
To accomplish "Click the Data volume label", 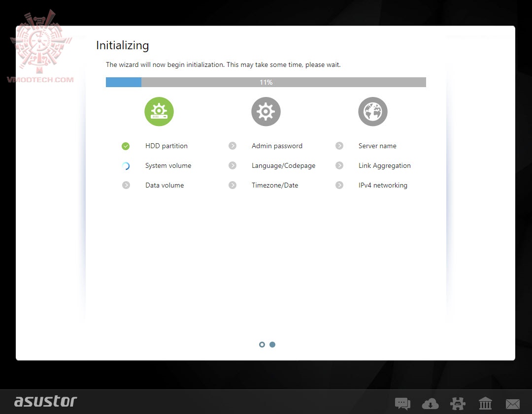I will [165, 185].
